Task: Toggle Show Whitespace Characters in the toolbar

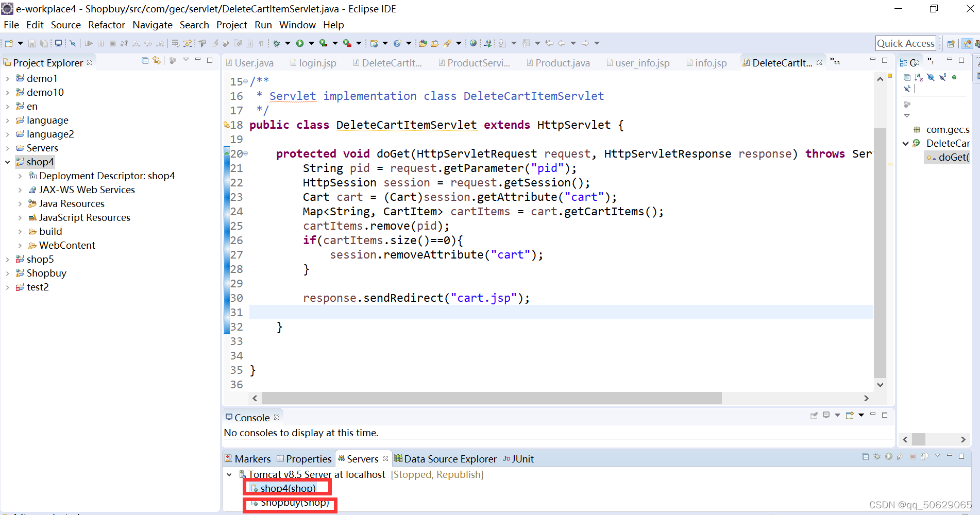Action: tap(261, 43)
